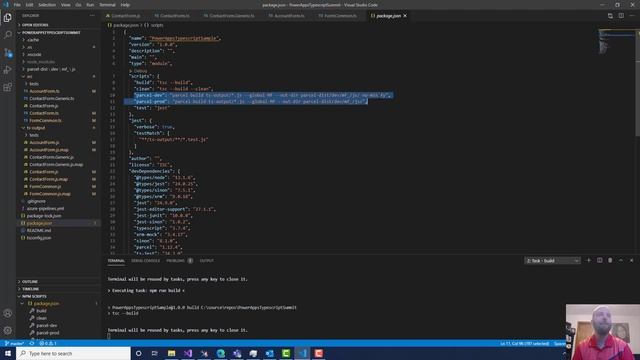Screen dimensions: 640x360
Task: Open Outlook from taskbar
Action: pos(269,353)
